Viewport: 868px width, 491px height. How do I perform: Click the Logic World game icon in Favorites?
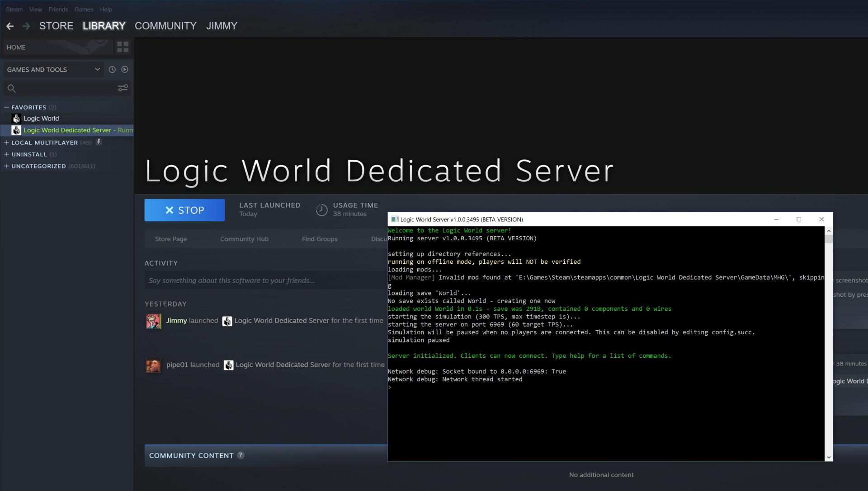[17, 118]
